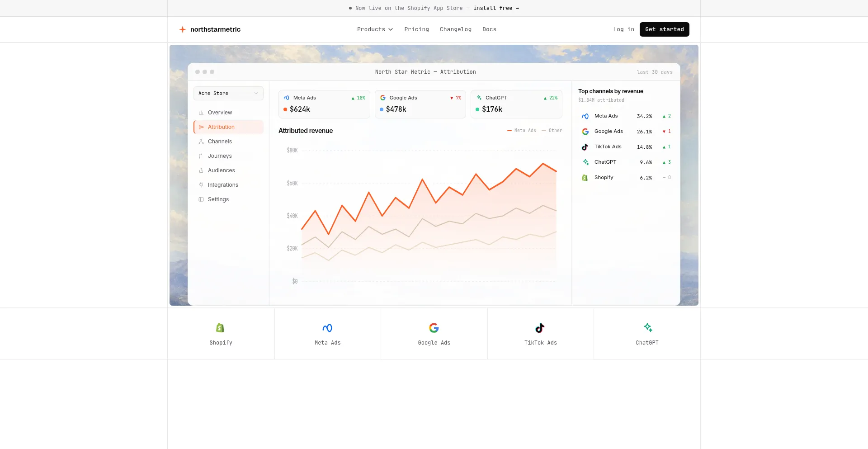
Task: Click the 14.8% TikTok Ads share
Action: click(644, 147)
